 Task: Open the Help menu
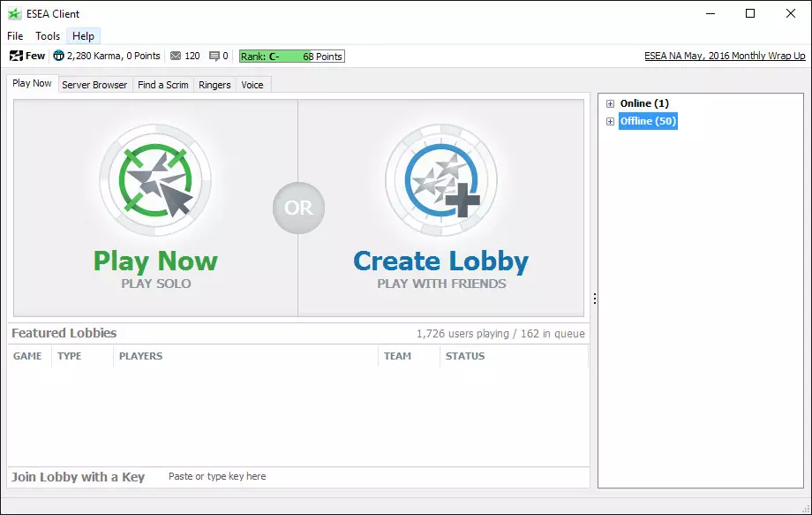83,35
